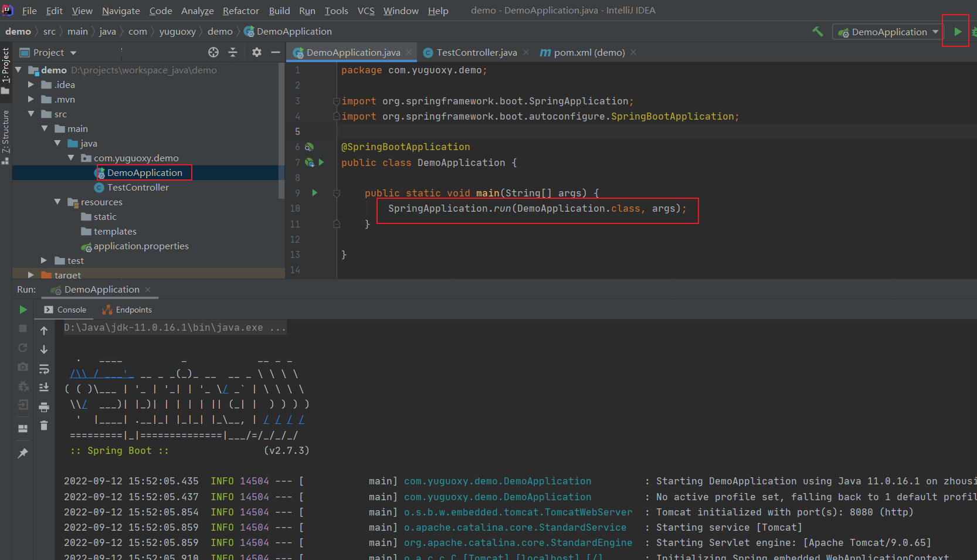Switch to TestController.java editor tab
This screenshot has width=977, height=560.
tap(476, 52)
